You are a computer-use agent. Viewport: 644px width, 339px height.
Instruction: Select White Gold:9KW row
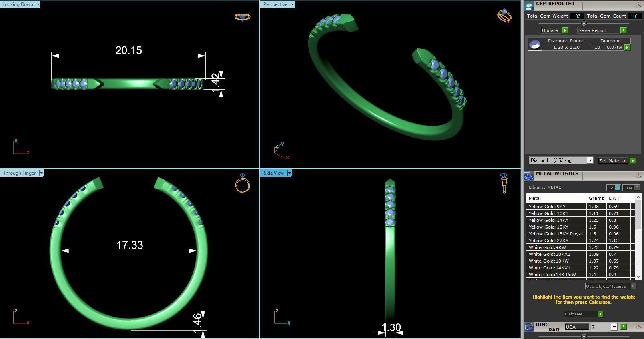point(580,247)
